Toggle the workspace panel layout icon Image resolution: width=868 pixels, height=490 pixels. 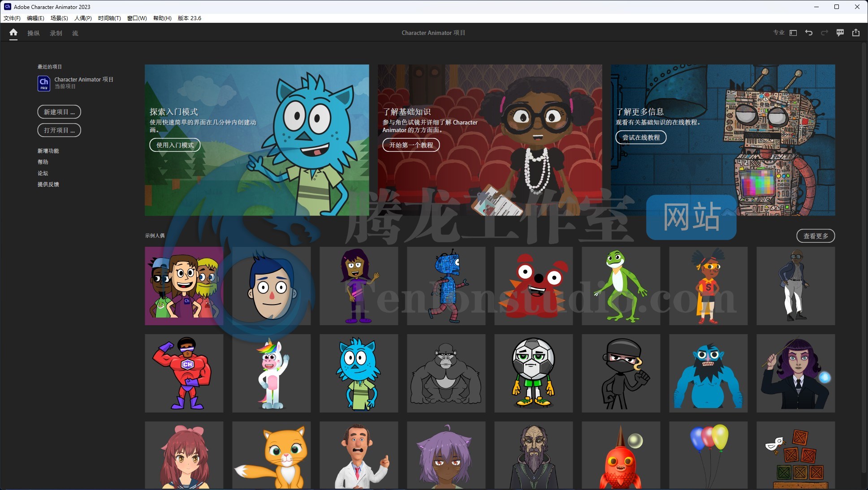click(x=793, y=33)
